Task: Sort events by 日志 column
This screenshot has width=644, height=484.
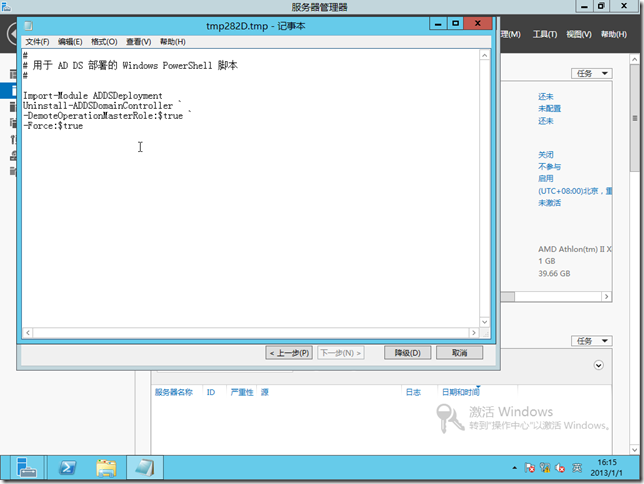Action: (413, 392)
